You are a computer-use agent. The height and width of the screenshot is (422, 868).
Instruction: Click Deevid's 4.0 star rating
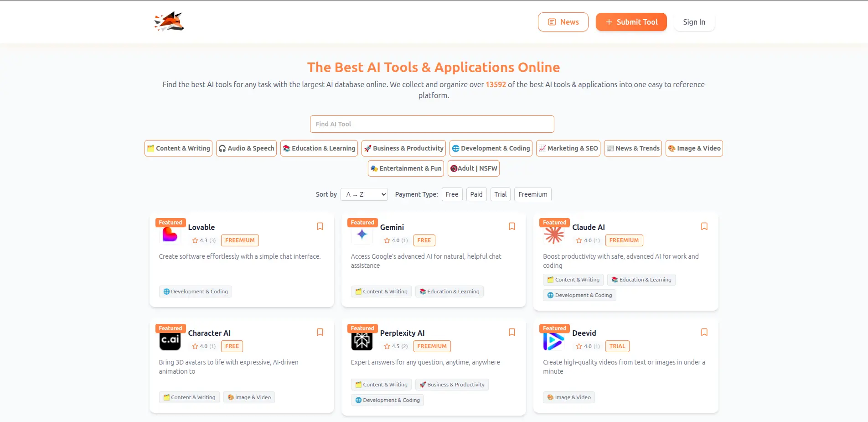588,346
